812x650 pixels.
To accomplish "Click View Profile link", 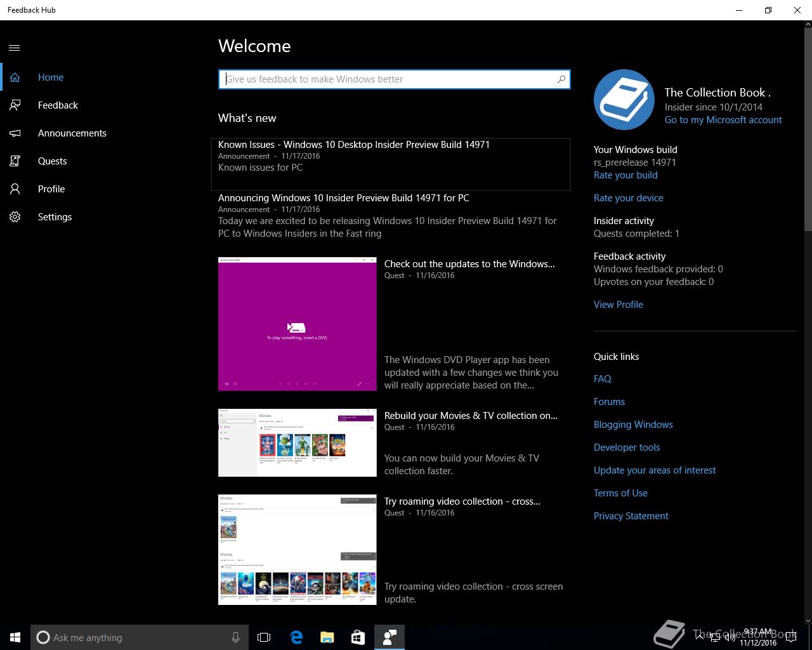I will click(x=619, y=305).
